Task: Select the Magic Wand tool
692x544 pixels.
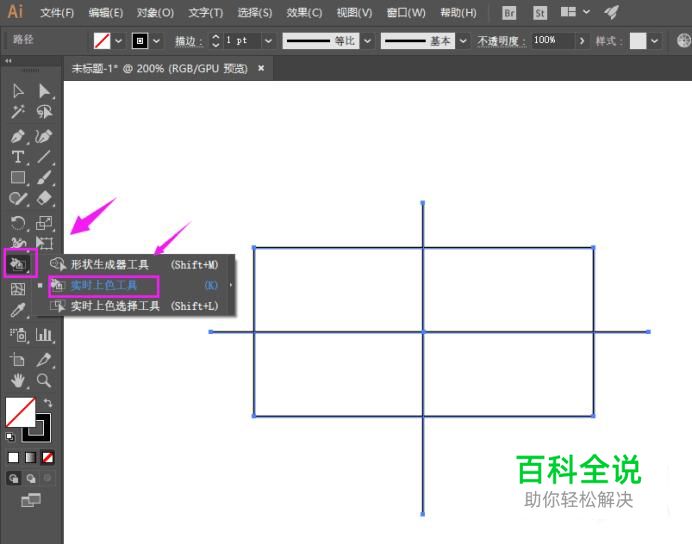Action: point(18,112)
